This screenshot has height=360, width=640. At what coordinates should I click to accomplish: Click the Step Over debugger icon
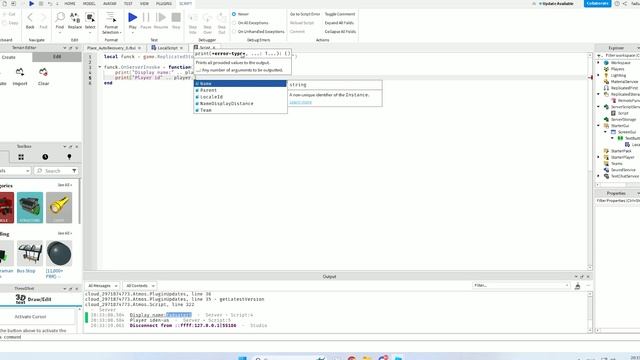[x=207, y=18]
